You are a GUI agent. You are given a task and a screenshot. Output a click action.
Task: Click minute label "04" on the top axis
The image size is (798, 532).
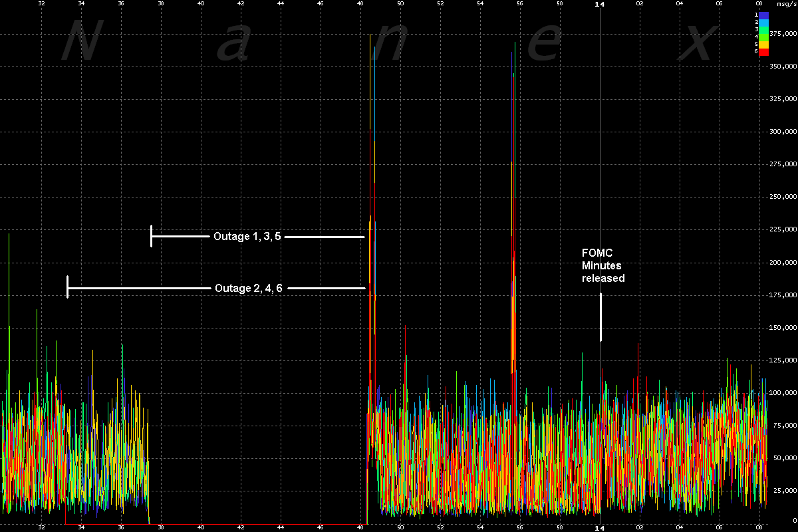click(x=680, y=4)
